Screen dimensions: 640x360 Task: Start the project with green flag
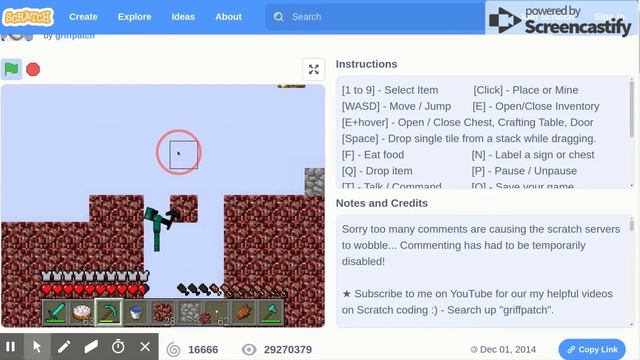[x=11, y=69]
